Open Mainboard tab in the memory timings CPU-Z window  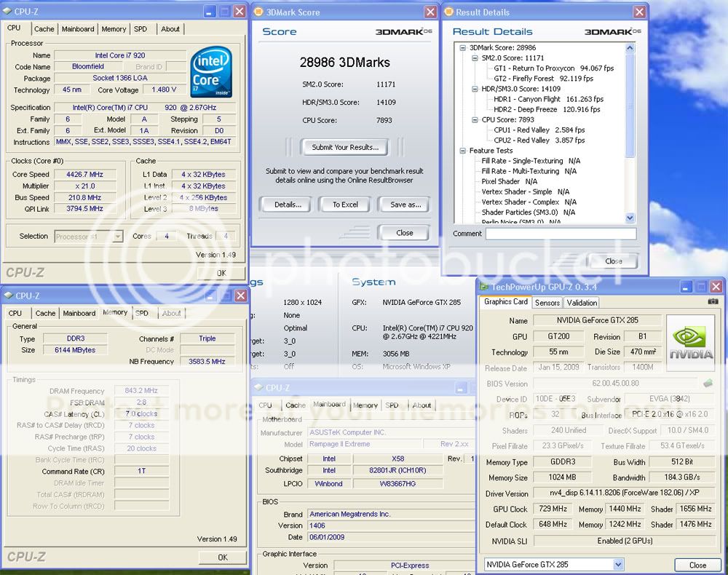point(79,313)
